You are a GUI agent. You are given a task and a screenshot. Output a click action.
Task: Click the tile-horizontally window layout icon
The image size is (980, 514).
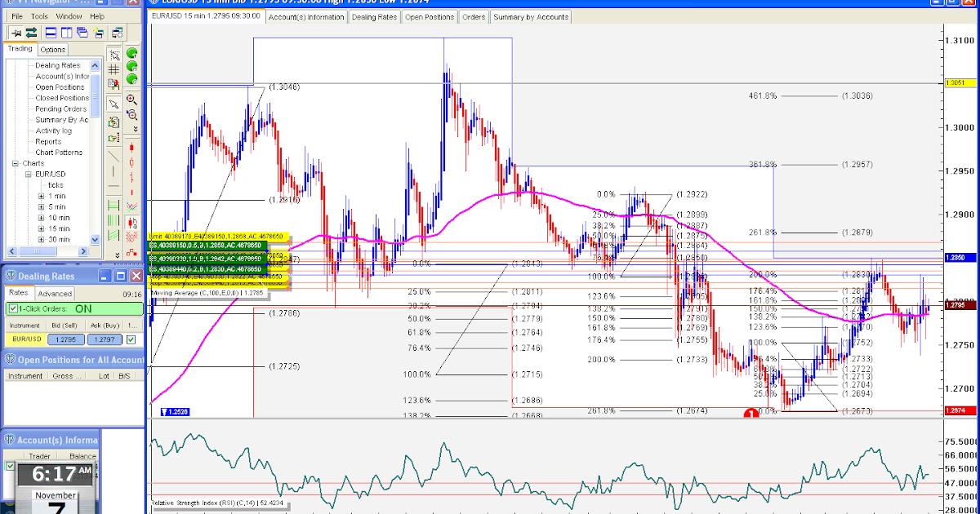coord(51,33)
